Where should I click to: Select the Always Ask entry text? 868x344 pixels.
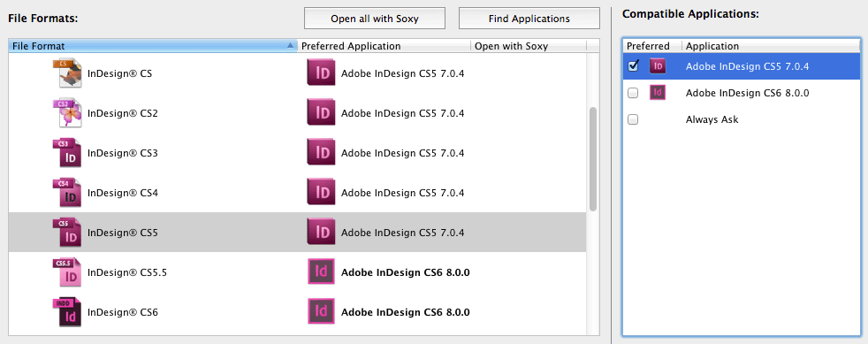(x=712, y=119)
